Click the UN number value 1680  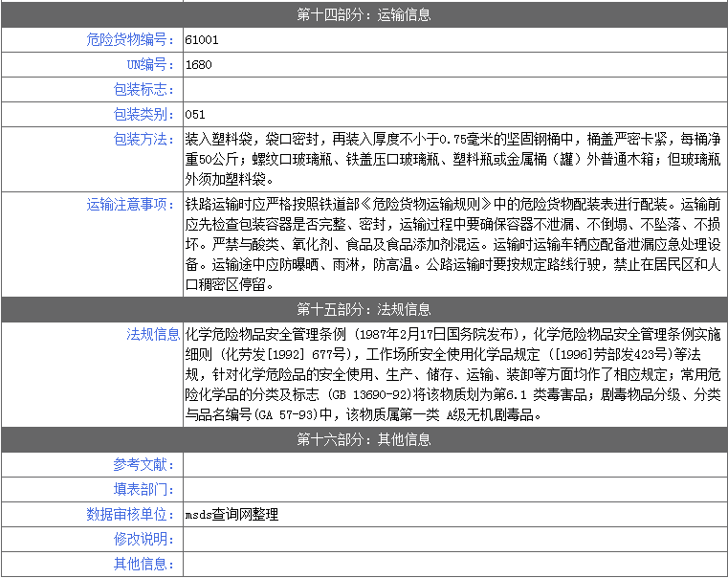point(198,65)
